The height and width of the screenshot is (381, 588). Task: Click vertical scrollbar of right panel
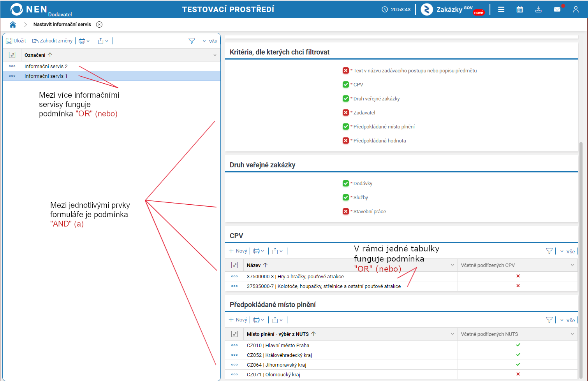(x=581, y=261)
